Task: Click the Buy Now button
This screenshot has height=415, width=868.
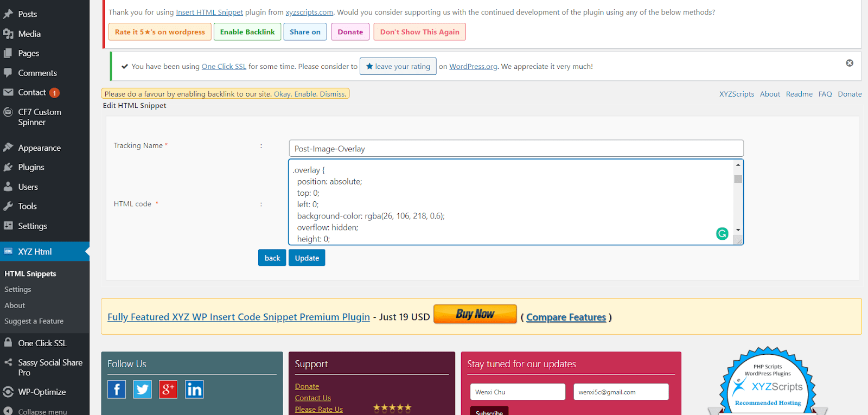Action: (x=475, y=314)
